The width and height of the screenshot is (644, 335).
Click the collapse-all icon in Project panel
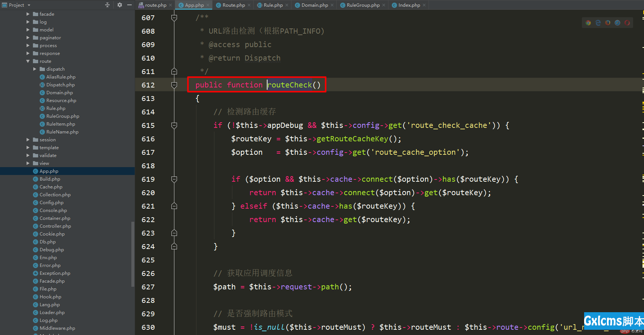point(107,5)
